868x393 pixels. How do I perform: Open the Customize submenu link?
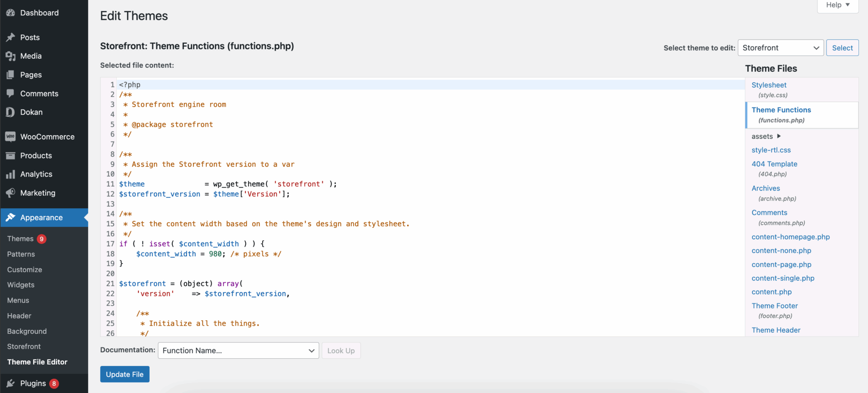24,270
